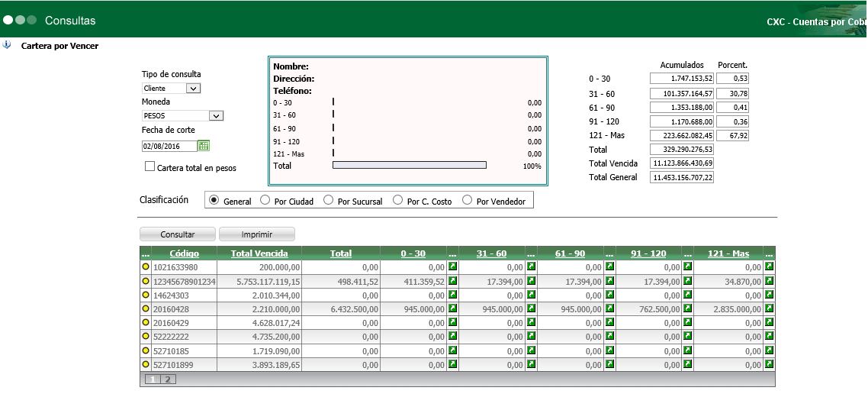The height and width of the screenshot is (410, 868).
Task: Select the Por Vendedor radio button
Action: point(467,200)
